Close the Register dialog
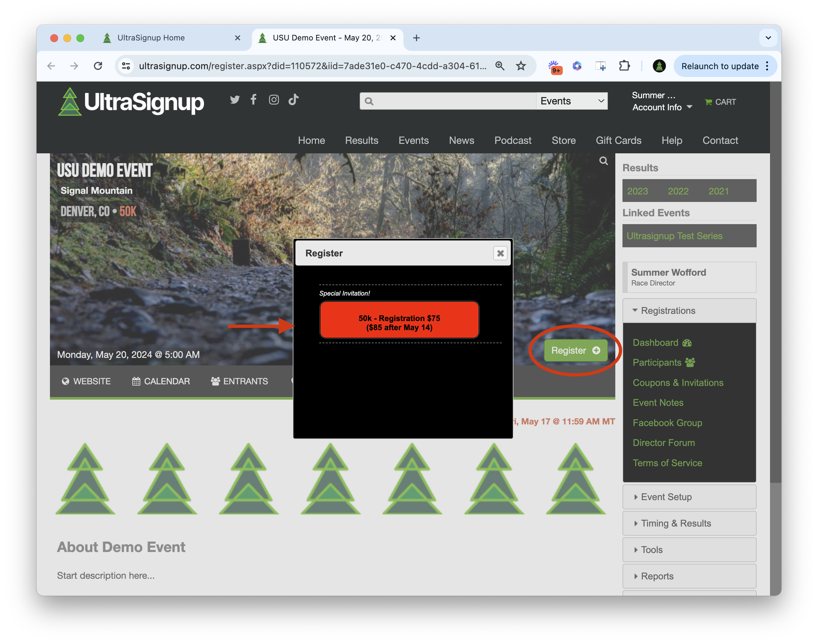This screenshot has height=644, width=818. point(500,253)
